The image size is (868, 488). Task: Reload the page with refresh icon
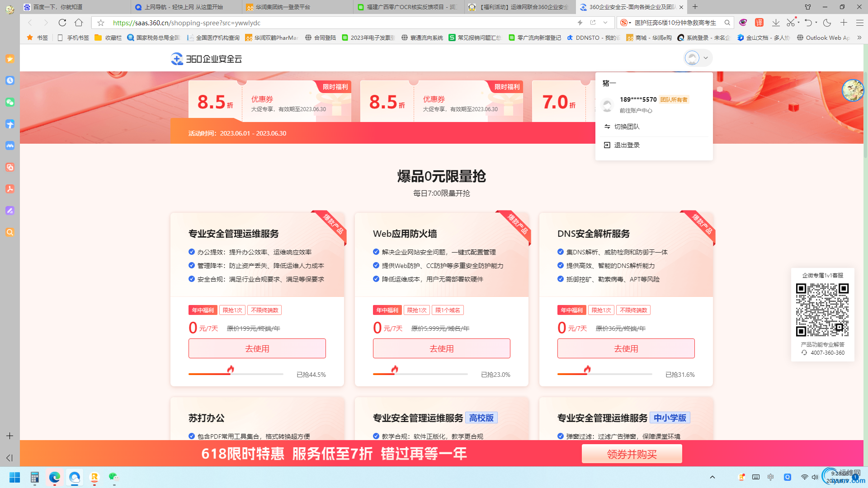point(62,23)
